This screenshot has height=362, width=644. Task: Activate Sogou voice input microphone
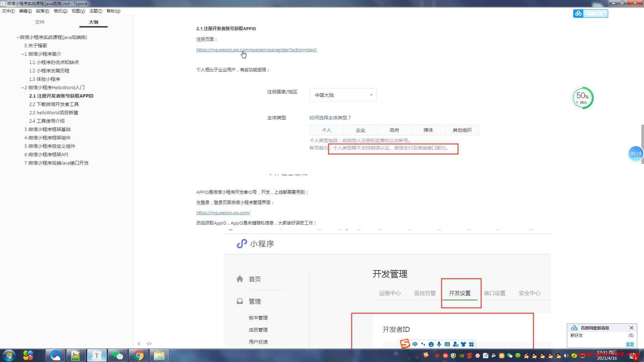(439, 344)
